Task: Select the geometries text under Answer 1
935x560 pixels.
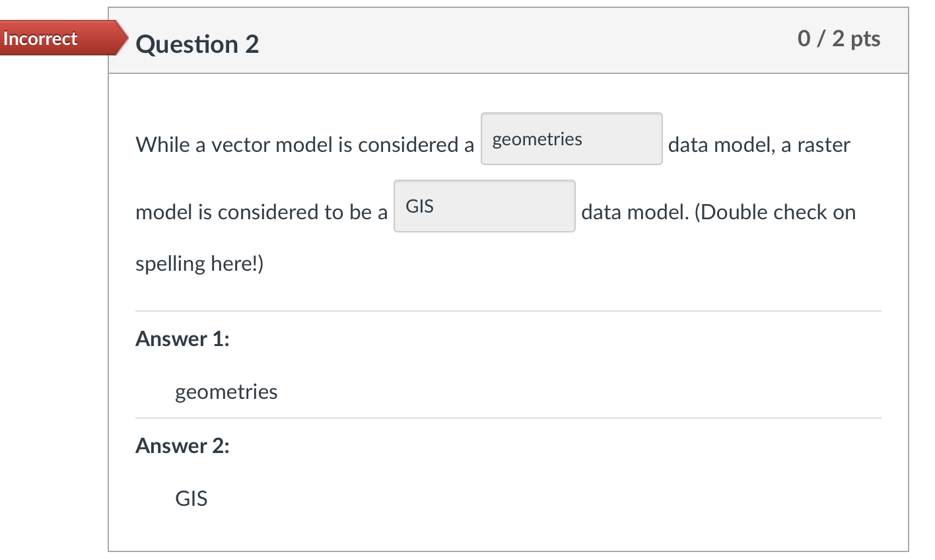Action: point(226,392)
